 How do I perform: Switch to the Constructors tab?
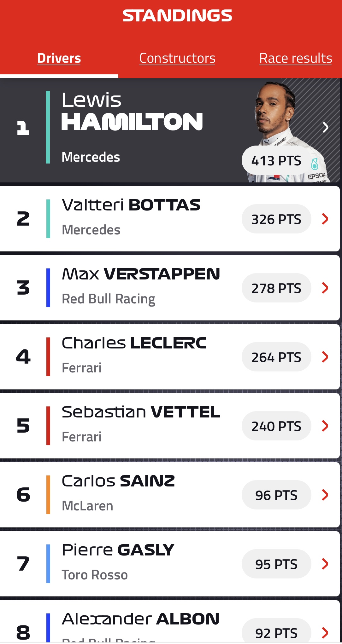(x=177, y=58)
